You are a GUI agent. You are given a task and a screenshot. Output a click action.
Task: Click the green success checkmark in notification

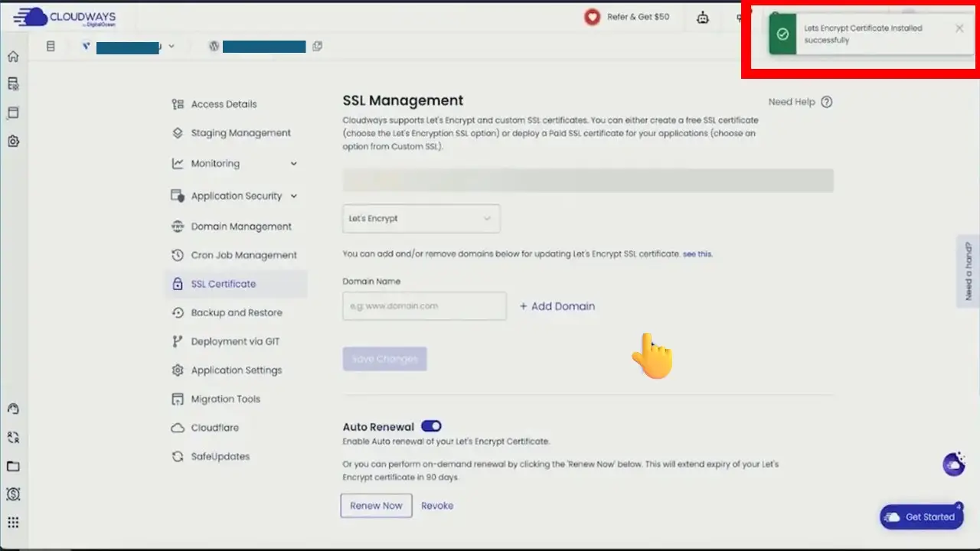(782, 34)
